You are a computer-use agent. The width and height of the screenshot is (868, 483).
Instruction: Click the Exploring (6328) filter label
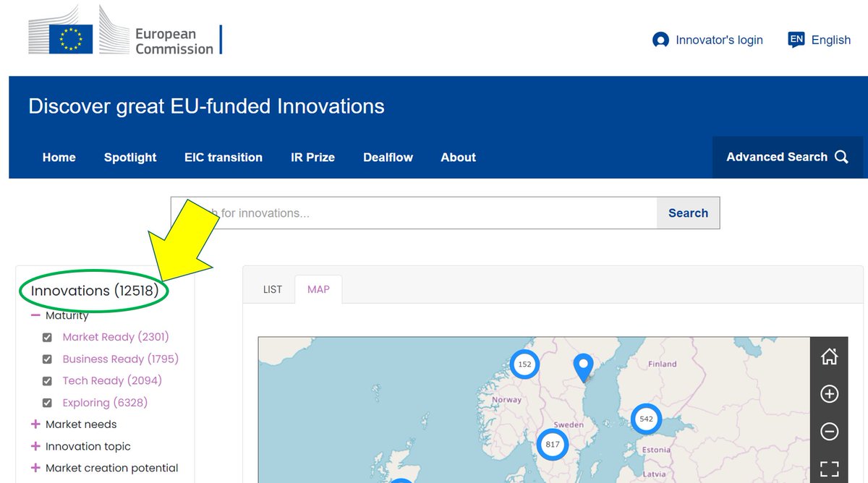coord(105,403)
